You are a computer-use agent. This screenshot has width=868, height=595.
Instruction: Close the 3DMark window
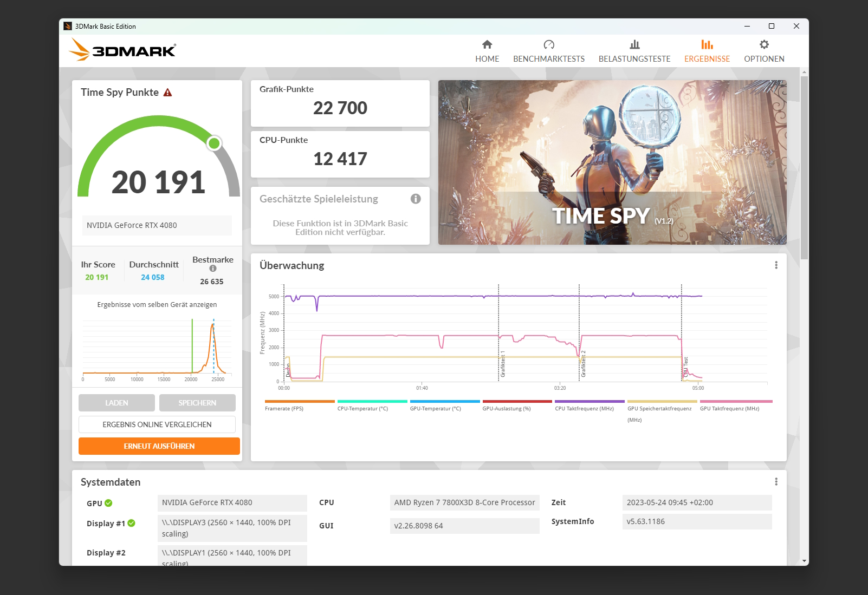[796, 26]
